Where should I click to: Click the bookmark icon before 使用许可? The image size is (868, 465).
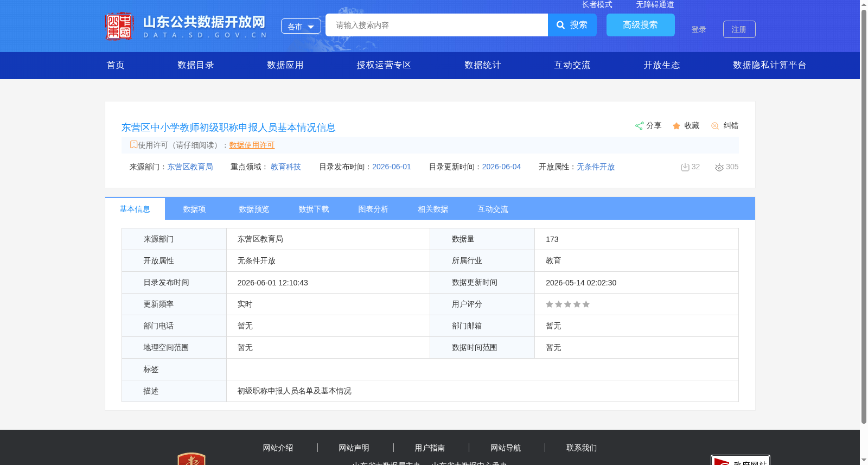coord(133,144)
